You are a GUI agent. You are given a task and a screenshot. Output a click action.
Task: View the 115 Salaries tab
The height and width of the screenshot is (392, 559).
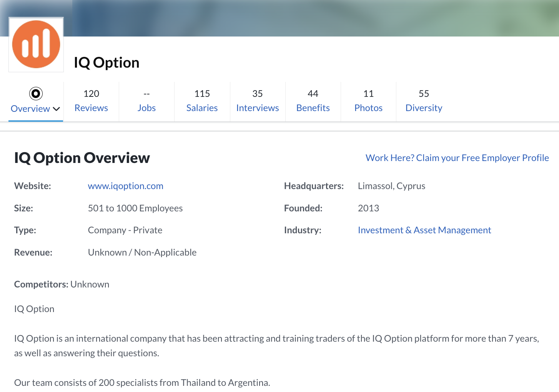click(202, 101)
